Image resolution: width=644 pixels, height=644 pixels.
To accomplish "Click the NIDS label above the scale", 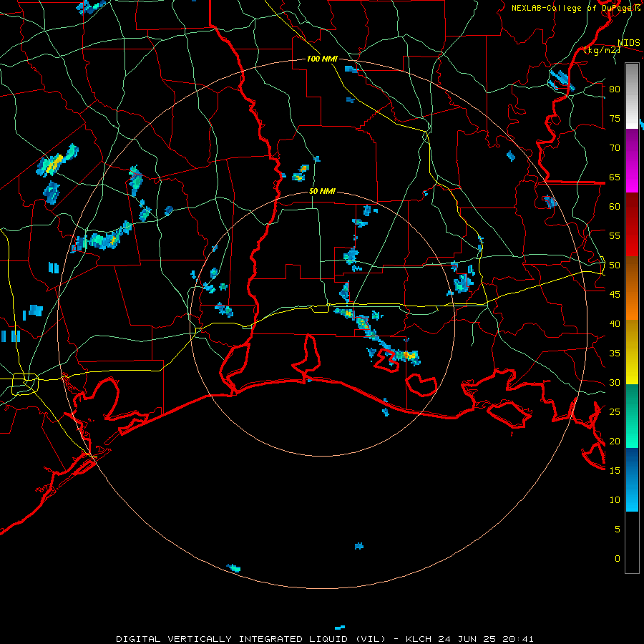I will pos(628,43).
